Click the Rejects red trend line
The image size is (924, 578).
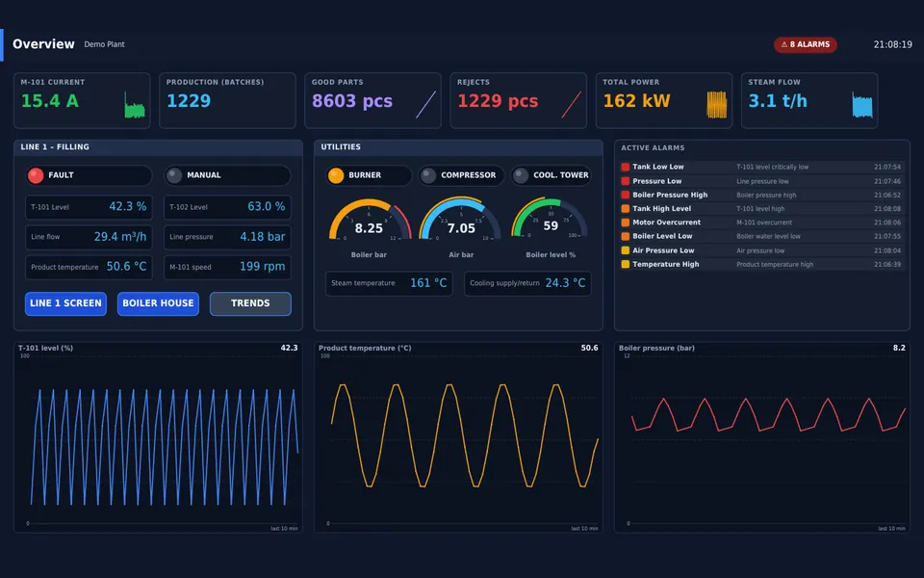[x=571, y=104]
